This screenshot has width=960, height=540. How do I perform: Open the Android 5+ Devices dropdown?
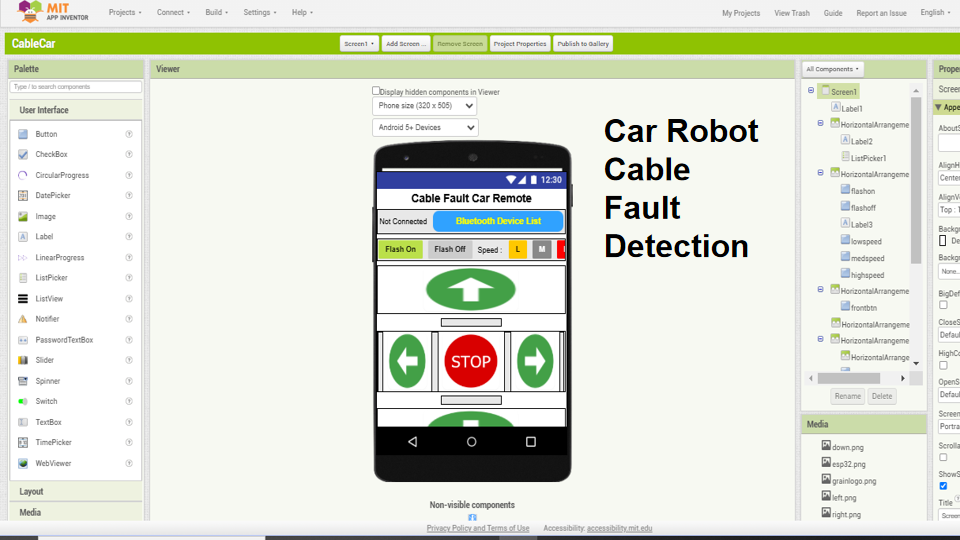click(425, 127)
